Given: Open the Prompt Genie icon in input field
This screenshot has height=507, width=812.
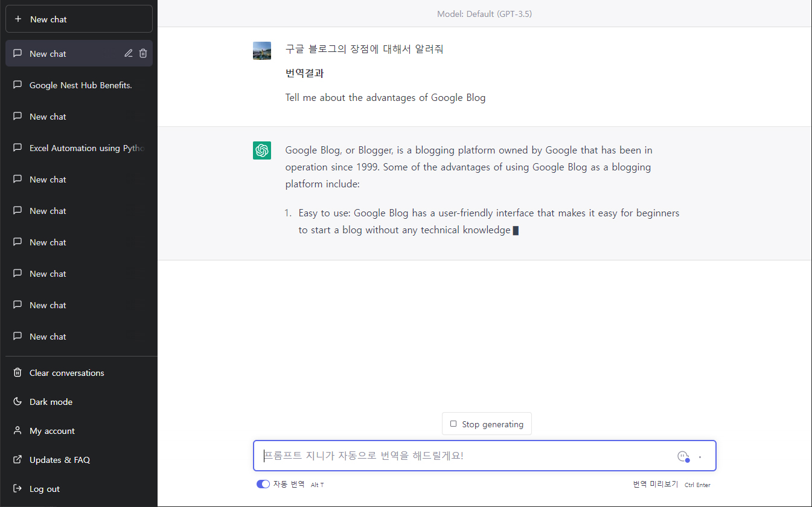Looking at the screenshot, I should click(x=683, y=456).
